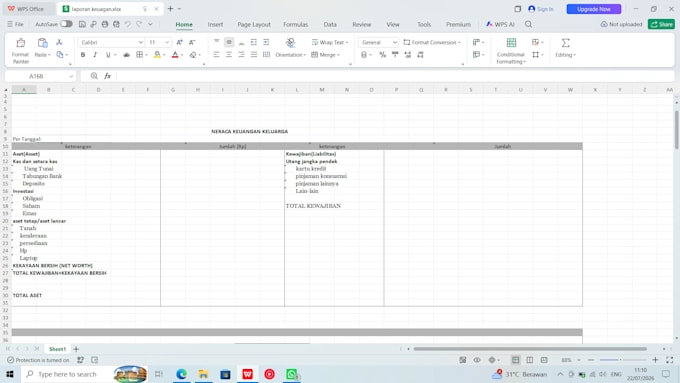Screen dimensions: 680x383
Task: Open the font name Calibri dropdown
Action: pyautogui.click(x=111, y=42)
